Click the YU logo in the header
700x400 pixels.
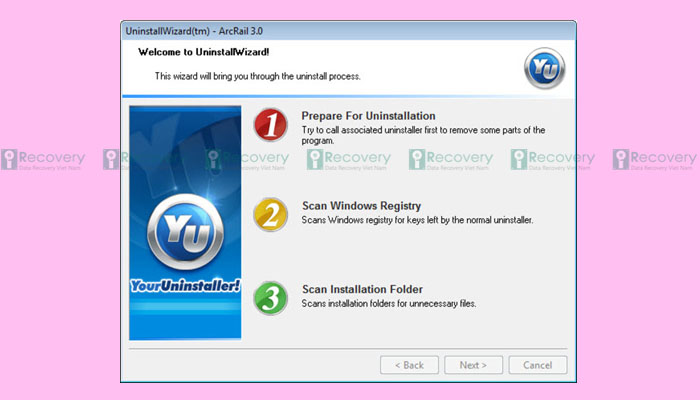coord(545,68)
